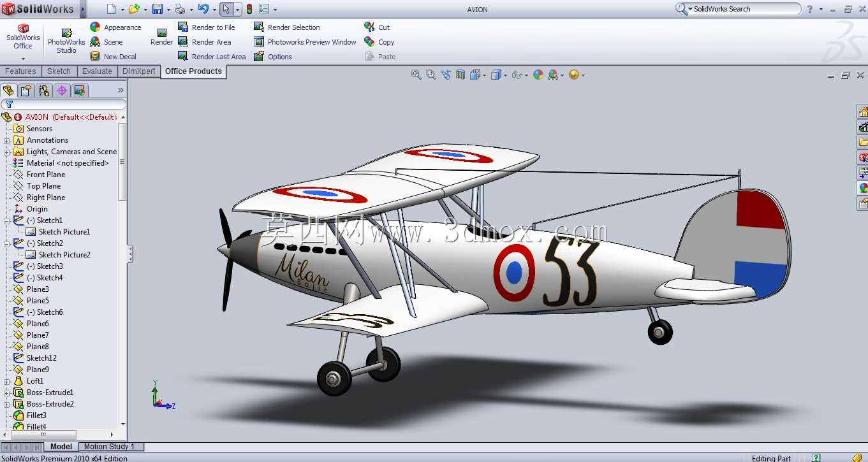Screen dimensions: 868x462
Task: Switch to the FeatureManager design tree tab
Action: (8, 90)
